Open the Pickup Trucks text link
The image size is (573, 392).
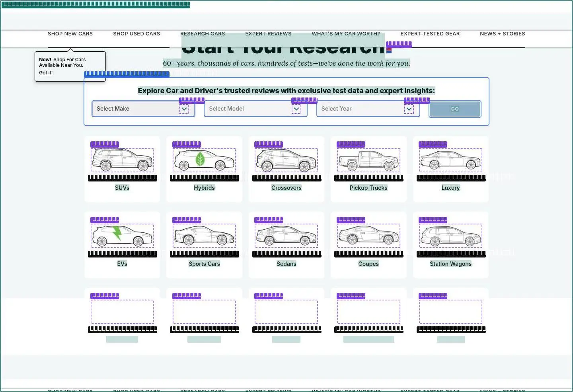tap(368, 188)
